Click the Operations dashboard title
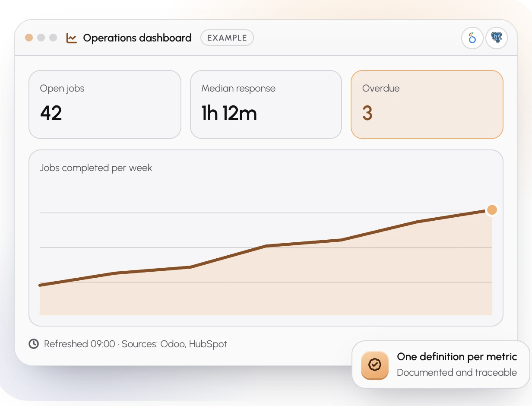 137,38
